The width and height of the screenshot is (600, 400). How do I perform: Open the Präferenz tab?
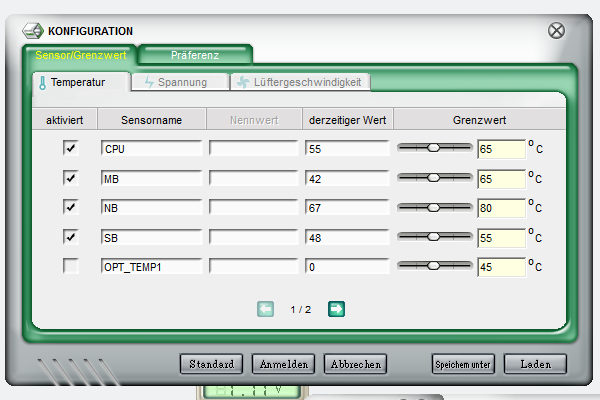coord(195,55)
